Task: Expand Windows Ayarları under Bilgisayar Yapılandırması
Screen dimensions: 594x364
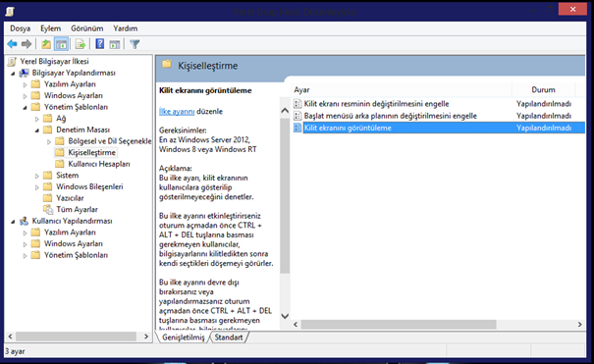Action: point(25,96)
